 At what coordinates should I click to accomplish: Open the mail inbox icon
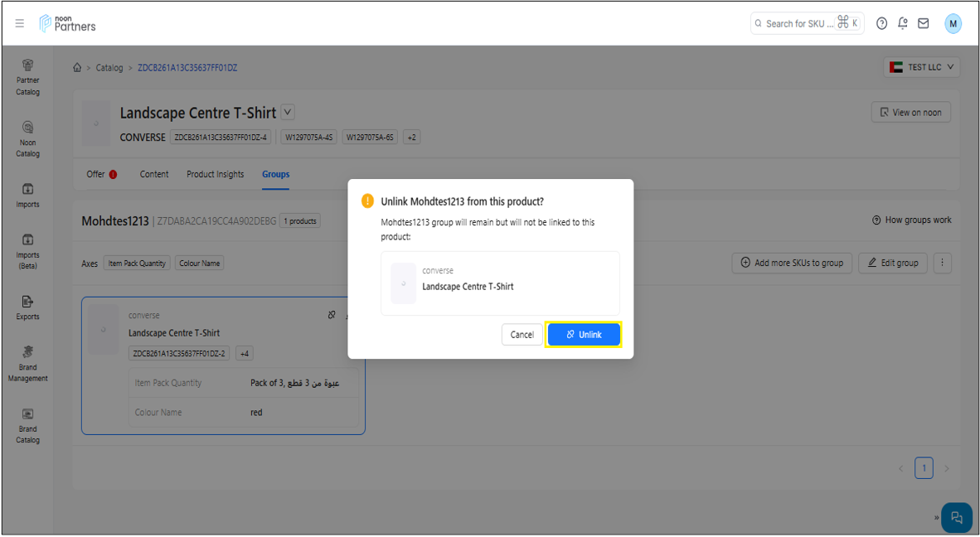(x=923, y=23)
